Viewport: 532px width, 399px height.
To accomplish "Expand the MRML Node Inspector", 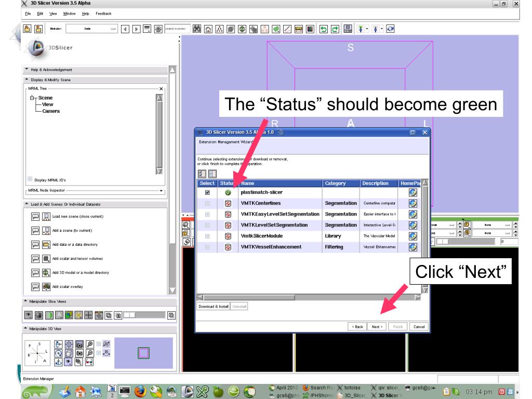I will (x=161, y=191).
